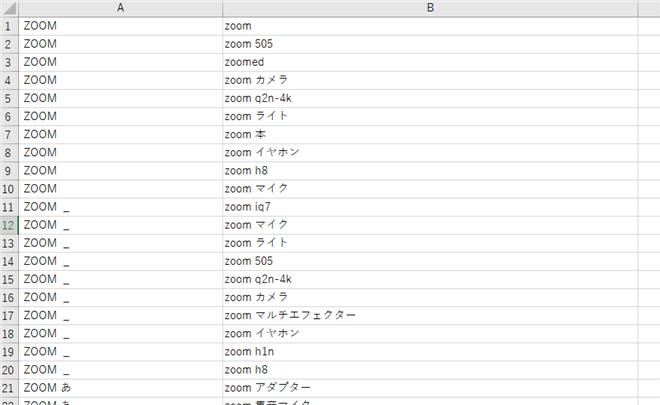Select row 17 header

(x=9, y=316)
